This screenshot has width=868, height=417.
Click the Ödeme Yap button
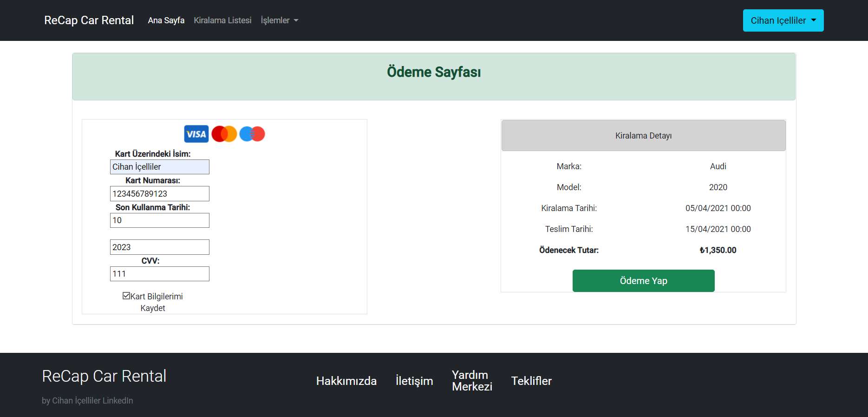[x=643, y=281]
